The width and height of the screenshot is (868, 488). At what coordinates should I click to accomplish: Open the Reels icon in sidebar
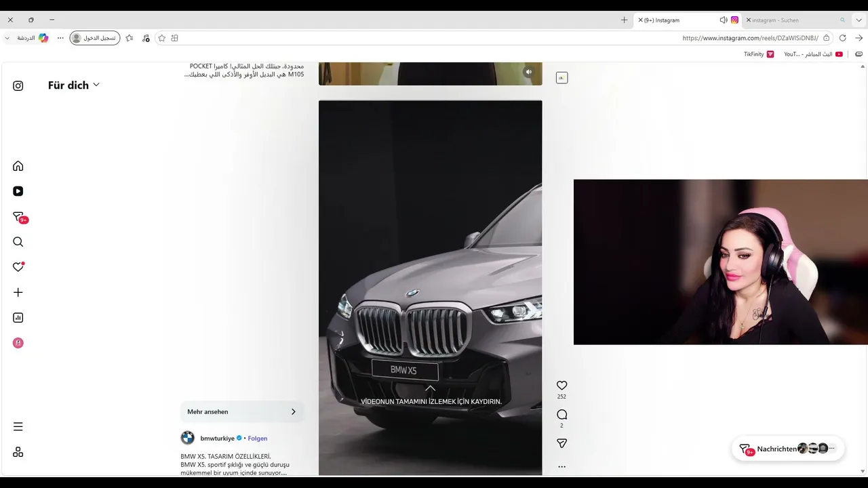[18, 191]
